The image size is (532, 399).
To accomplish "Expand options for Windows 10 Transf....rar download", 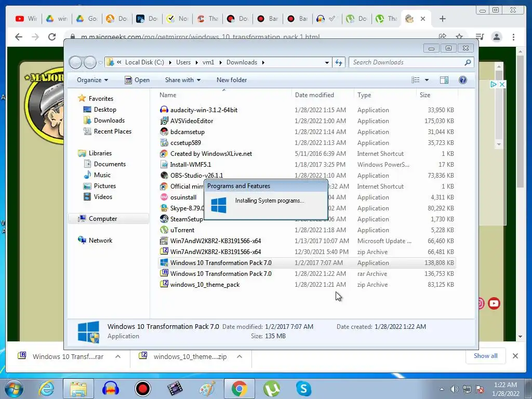I will (118, 356).
